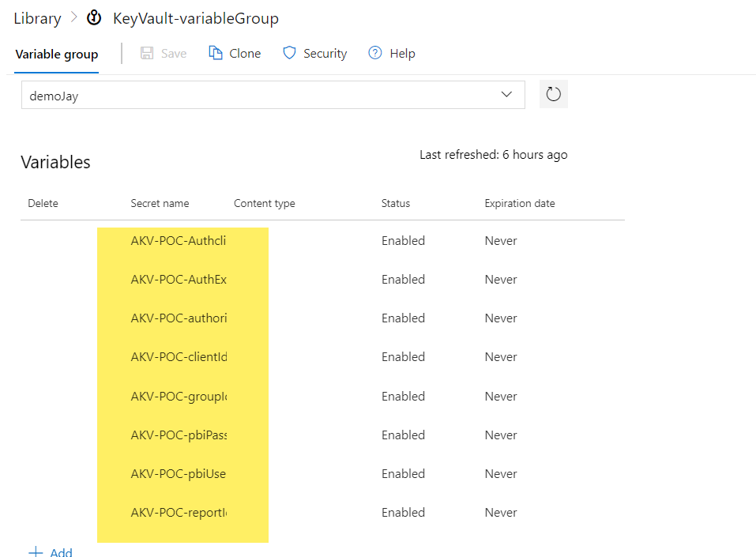Click Enabled status of AKV-POC-clientId
Viewport: 756px width, 557px height.
403,357
